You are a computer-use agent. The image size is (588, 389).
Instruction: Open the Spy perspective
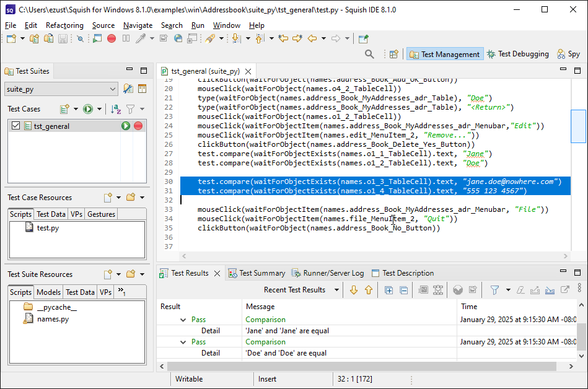point(569,54)
